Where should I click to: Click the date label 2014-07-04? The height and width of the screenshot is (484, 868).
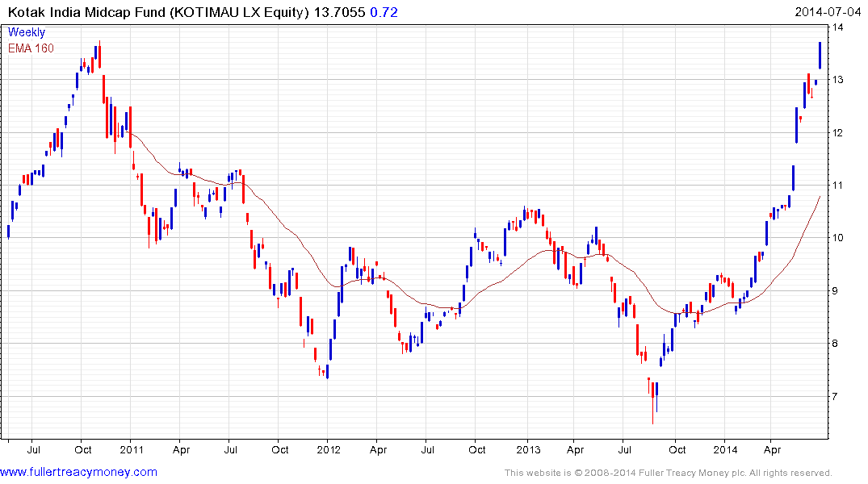[828, 12]
